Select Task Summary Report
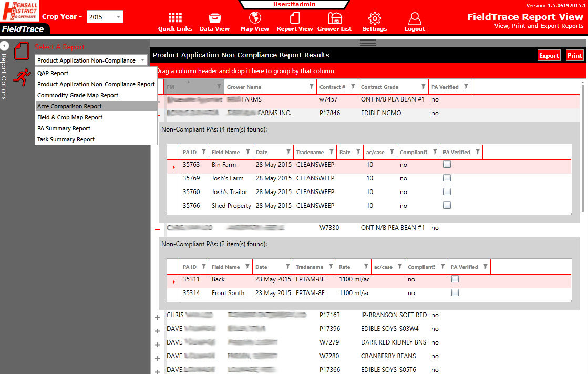Image resolution: width=588 pixels, height=374 pixels. pyautogui.click(x=96, y=139)
